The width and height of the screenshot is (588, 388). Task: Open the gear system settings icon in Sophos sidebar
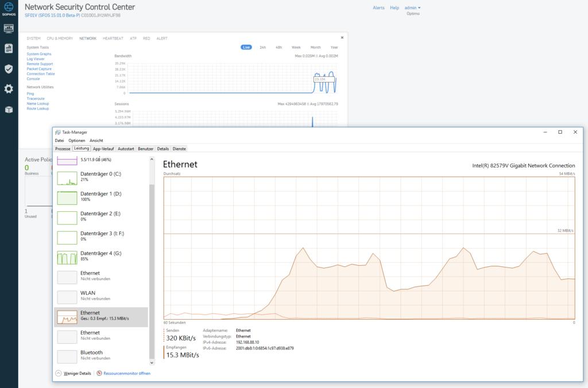(x=9, y=89)
